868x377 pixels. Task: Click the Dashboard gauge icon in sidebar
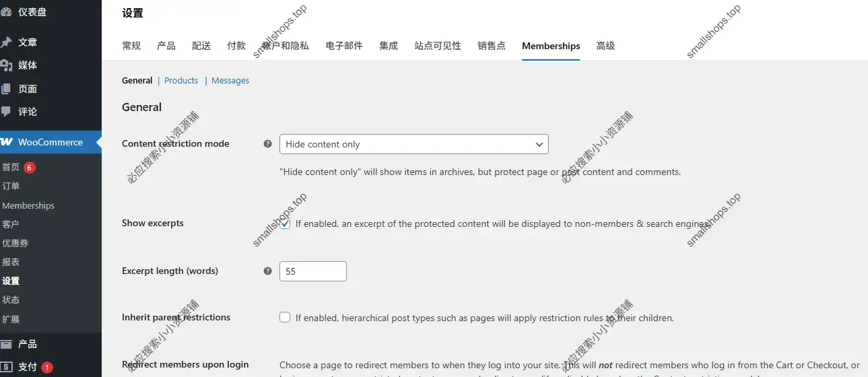click(x=6, y=12)
